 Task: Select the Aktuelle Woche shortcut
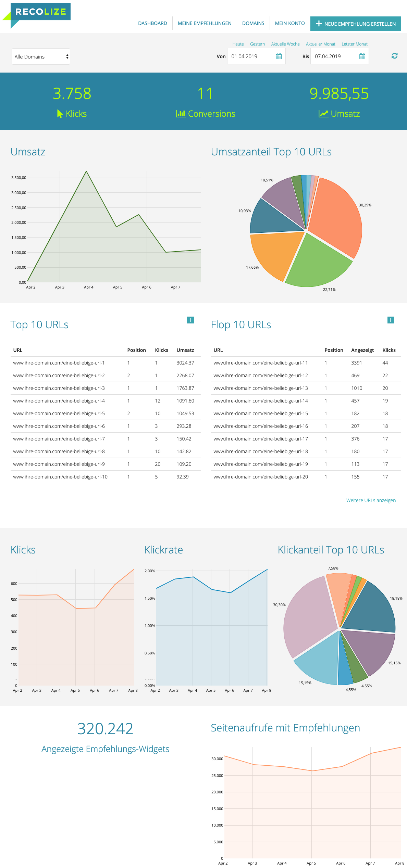(x=285, y=44)
